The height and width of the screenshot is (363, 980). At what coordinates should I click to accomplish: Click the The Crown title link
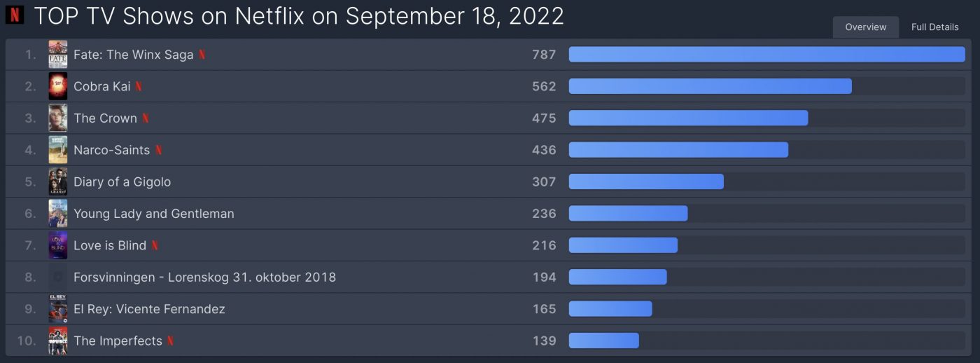tap(105, 118)
